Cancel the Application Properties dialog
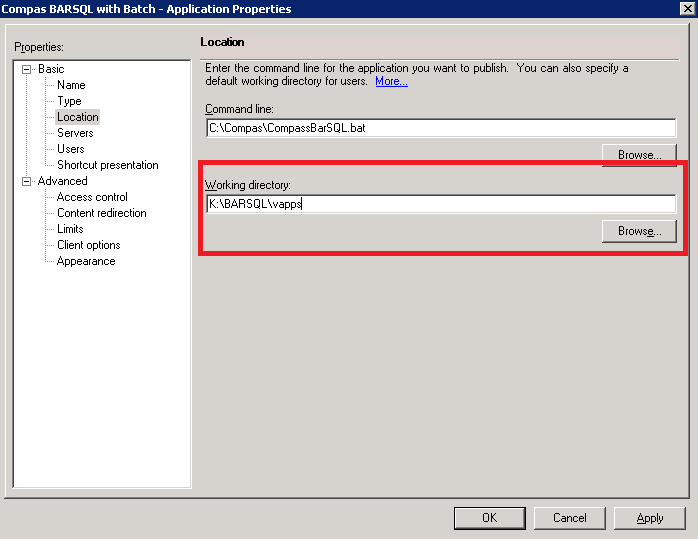Screen dimensions: 698x539 (x=570, y=518)
